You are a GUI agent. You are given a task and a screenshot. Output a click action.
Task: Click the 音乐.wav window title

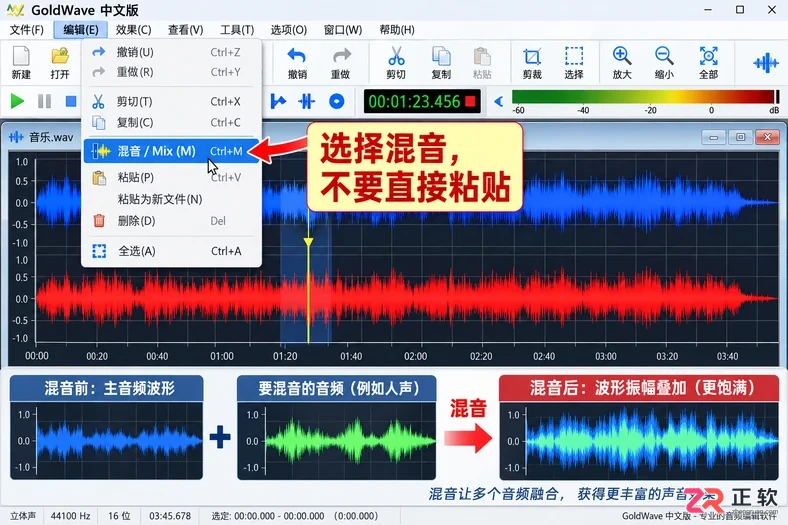51,137
